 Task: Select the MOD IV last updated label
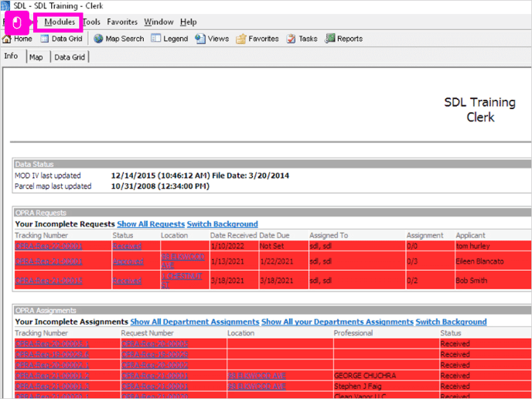(47, 176)
